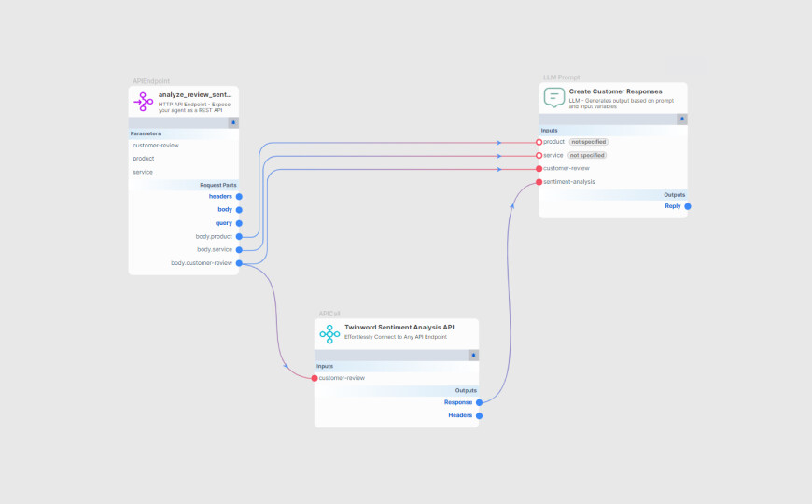Click the body.service label text
Viewport: 812px width, 504px height.
[215, 250]
